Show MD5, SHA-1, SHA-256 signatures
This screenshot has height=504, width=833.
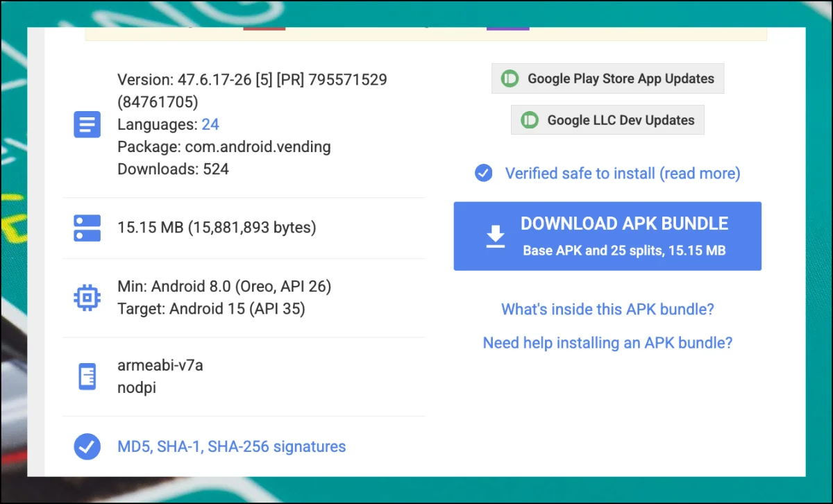coord(232,446)
